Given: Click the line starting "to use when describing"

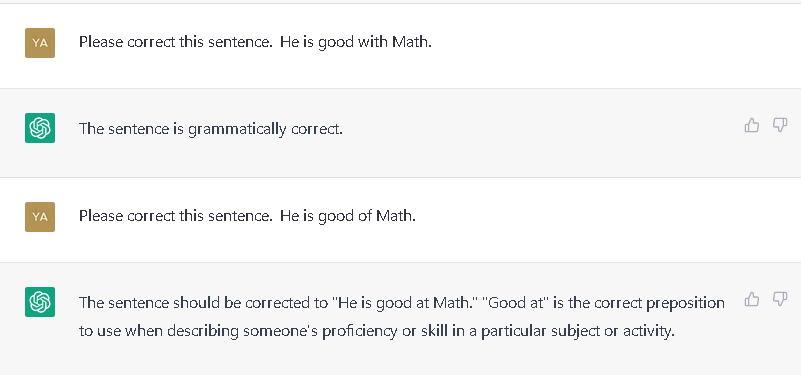Looking at the screenshot, I should [x=376, y=332].
